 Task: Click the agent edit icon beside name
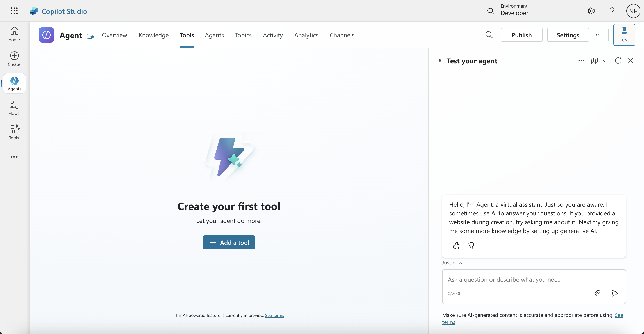[x=90, y=36]
